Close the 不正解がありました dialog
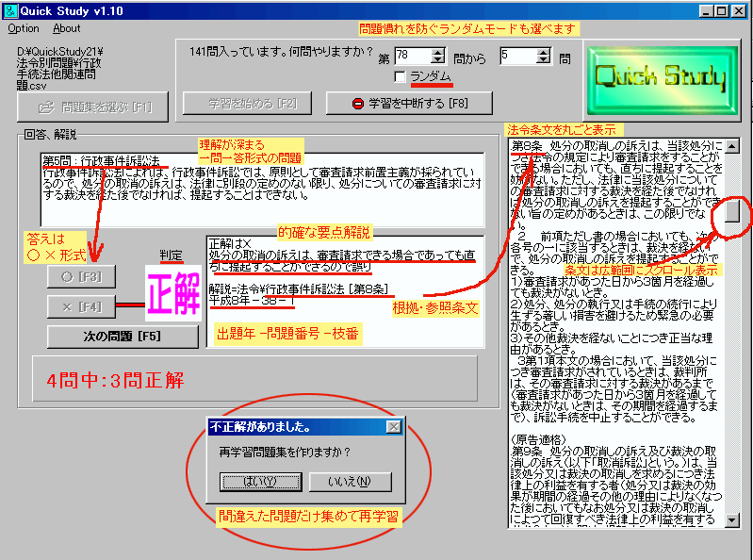 pos(394,426)
